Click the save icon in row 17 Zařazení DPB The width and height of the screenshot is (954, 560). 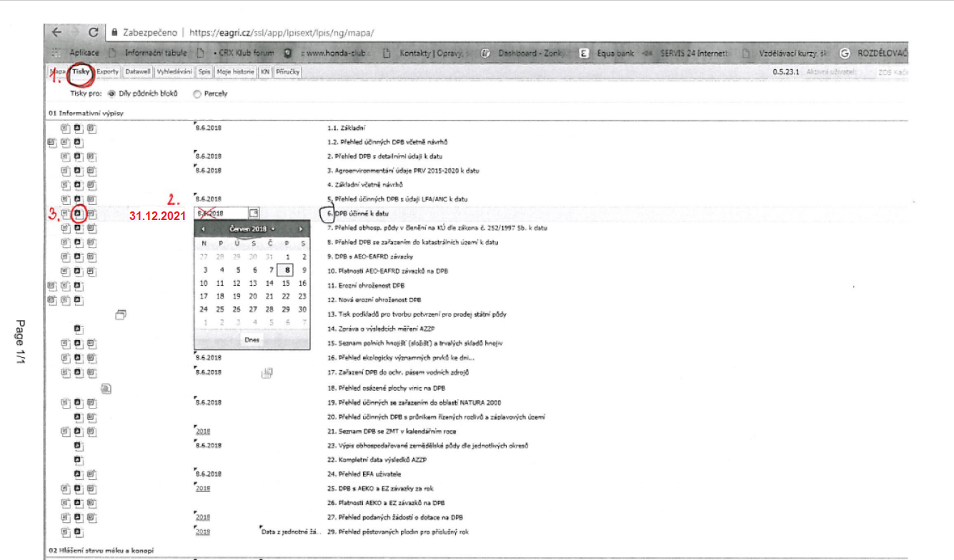coord(267,372)
